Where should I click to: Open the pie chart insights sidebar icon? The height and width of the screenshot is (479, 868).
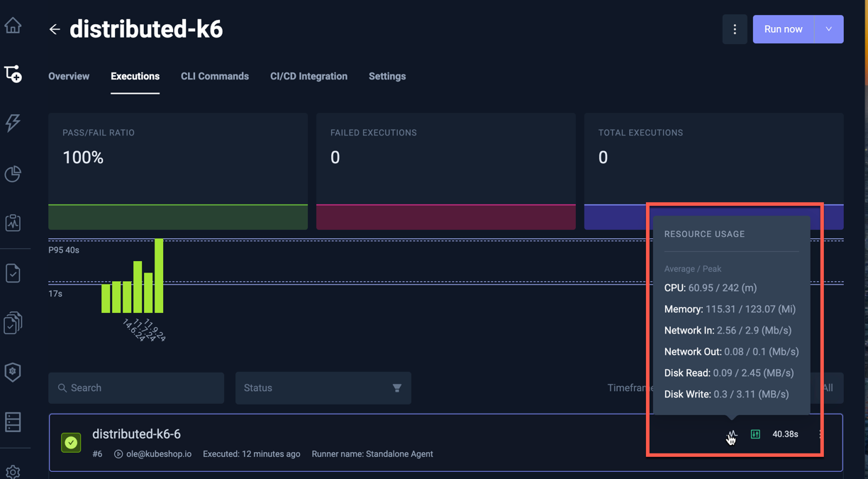pos(13,174)
